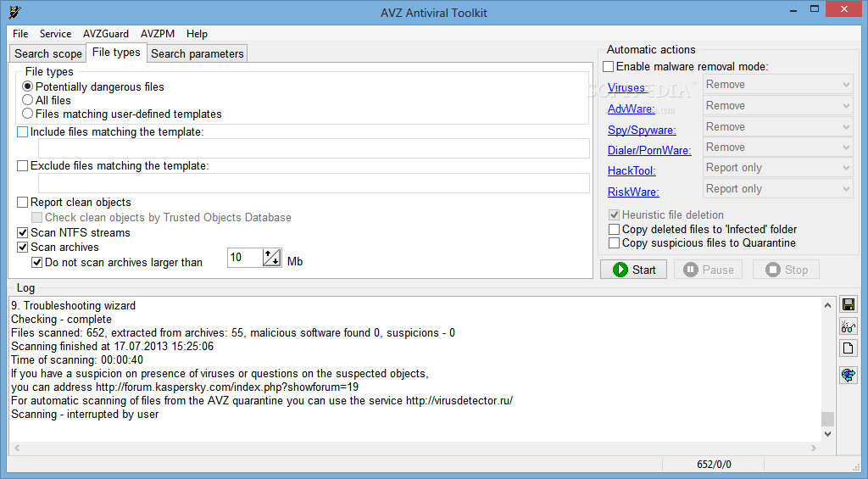Viewport: 868px width, 479px height.
Task: Open the Service menu
Action: pos(55,34)
